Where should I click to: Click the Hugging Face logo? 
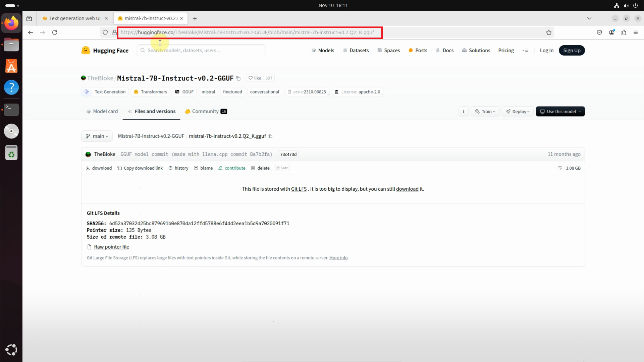coord(105,50)
